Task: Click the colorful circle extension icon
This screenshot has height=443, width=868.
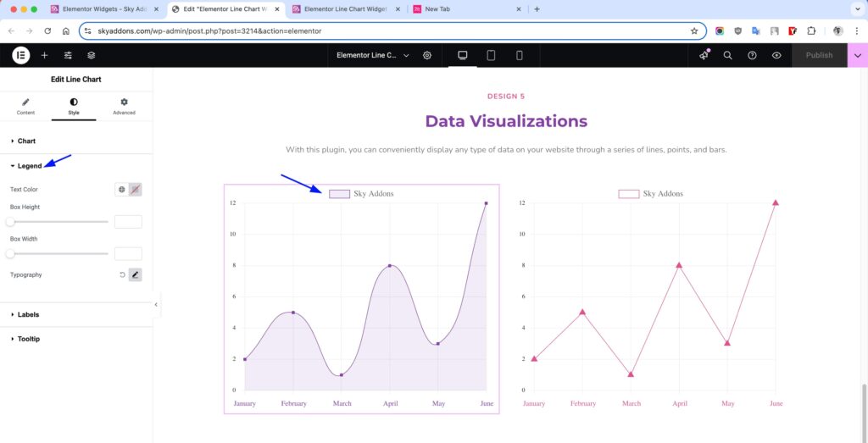Action: (720, 31)
